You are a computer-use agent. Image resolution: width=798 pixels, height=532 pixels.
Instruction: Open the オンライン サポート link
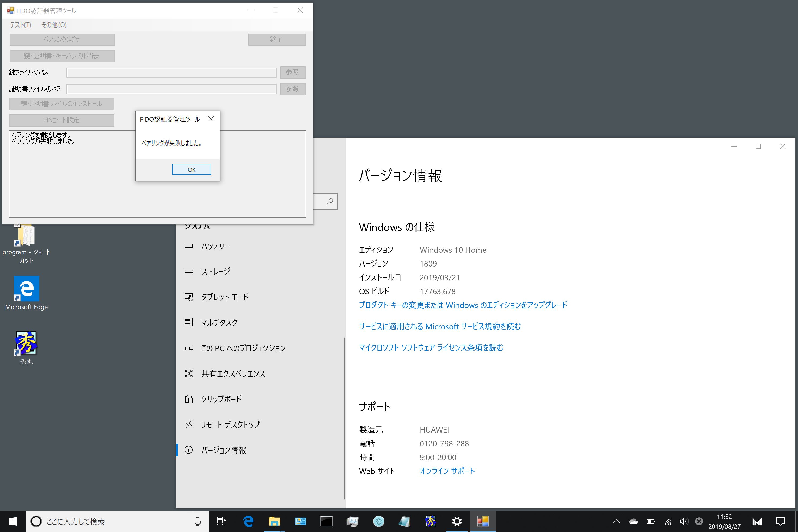[447, 471]
